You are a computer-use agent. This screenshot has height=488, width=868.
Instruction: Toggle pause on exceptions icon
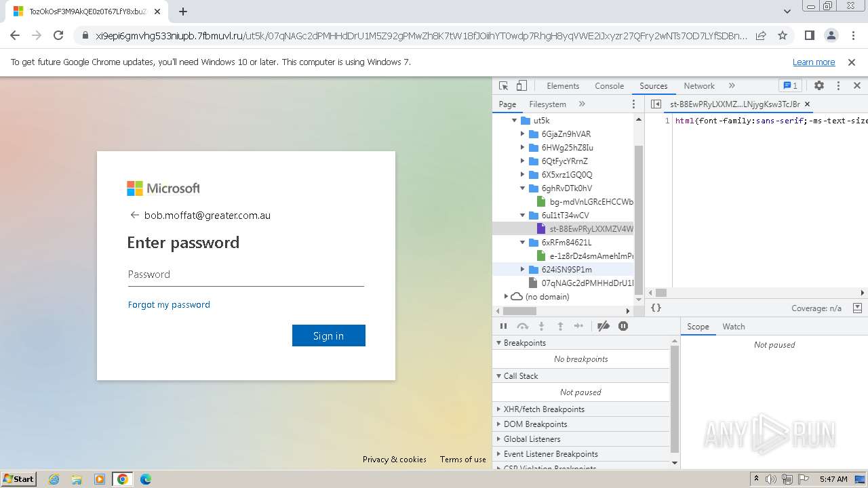point(623,326)
